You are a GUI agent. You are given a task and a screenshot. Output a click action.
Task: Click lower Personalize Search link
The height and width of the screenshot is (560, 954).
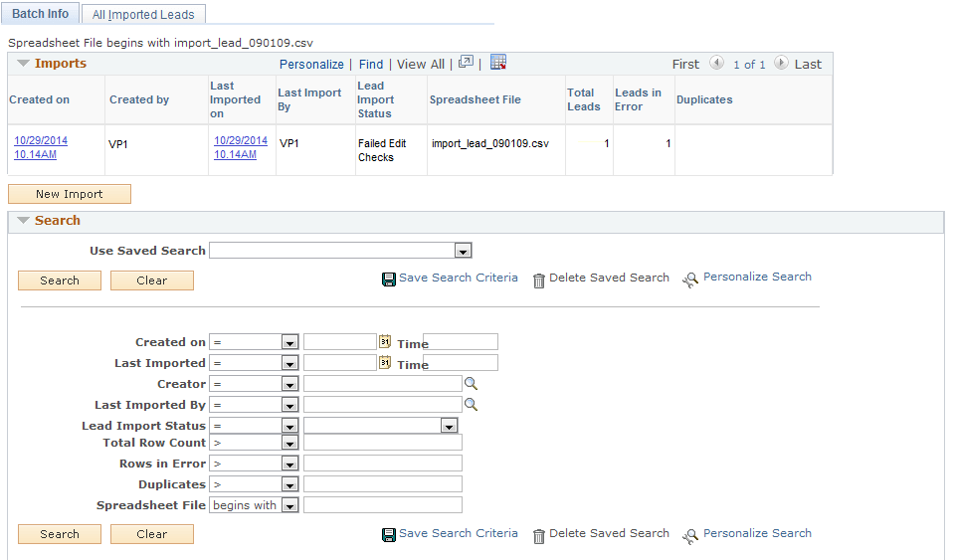click(x=757, y=533)
